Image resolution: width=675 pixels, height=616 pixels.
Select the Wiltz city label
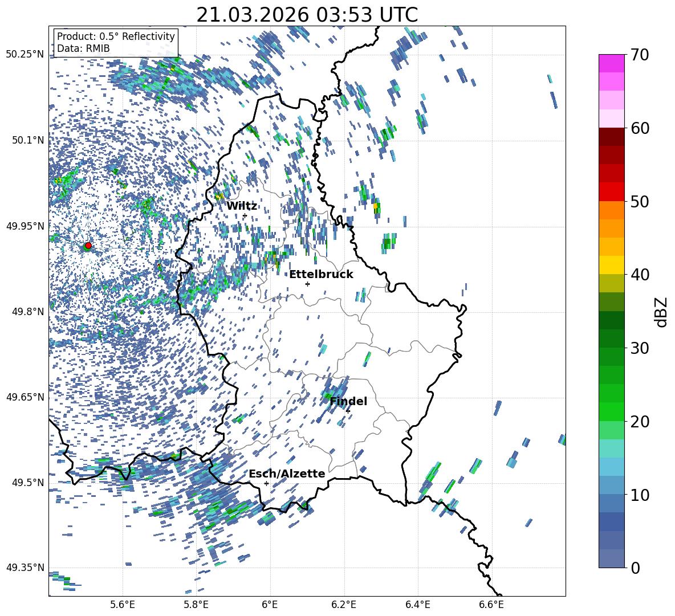[x=242, y=206]
